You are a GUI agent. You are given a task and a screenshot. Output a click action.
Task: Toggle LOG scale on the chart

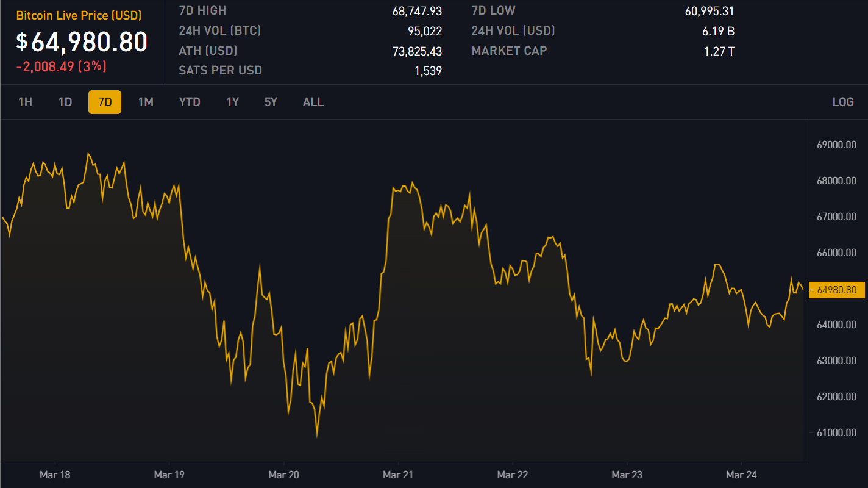pos(843,102)
